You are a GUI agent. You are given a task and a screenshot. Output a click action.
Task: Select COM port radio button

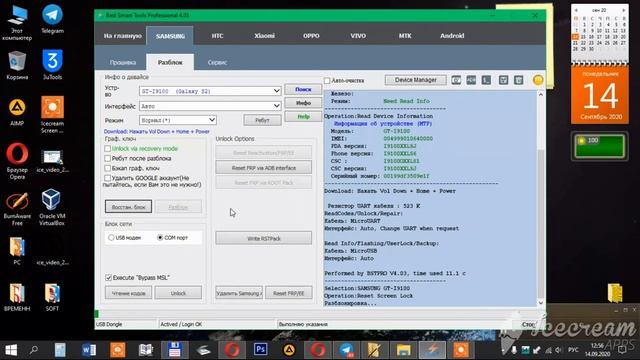[160, 238]
